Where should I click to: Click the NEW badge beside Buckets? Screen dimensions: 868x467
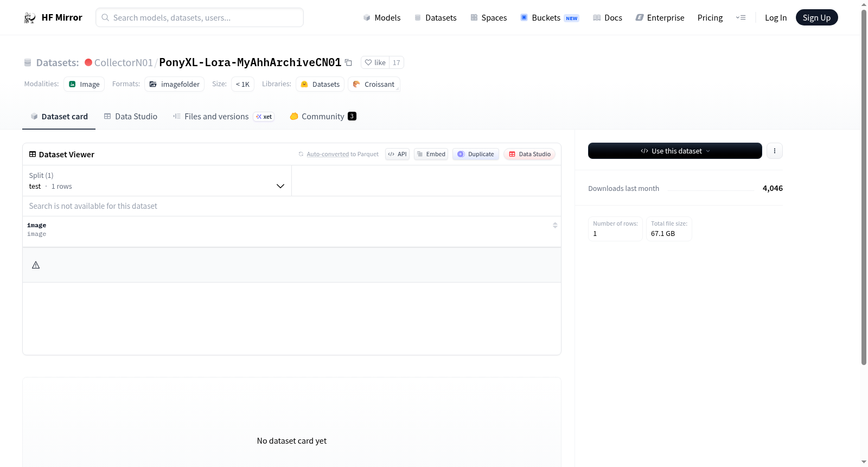click(x=572, y=18)
